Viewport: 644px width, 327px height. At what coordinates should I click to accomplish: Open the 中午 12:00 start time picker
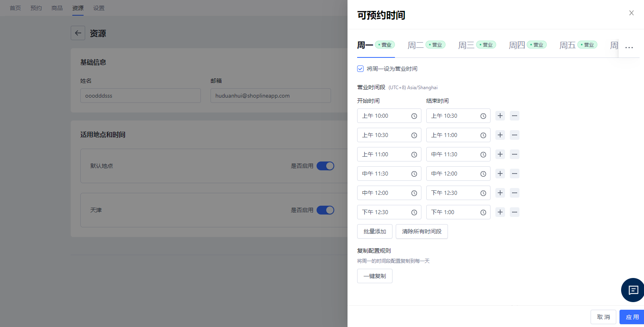click(389, 193)
